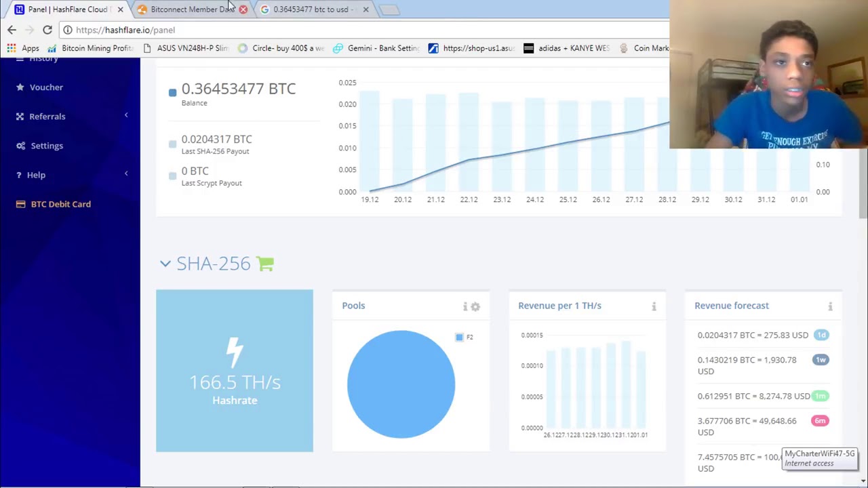
Task: Select the 1w forecast badge
Action: coord(821,360)
